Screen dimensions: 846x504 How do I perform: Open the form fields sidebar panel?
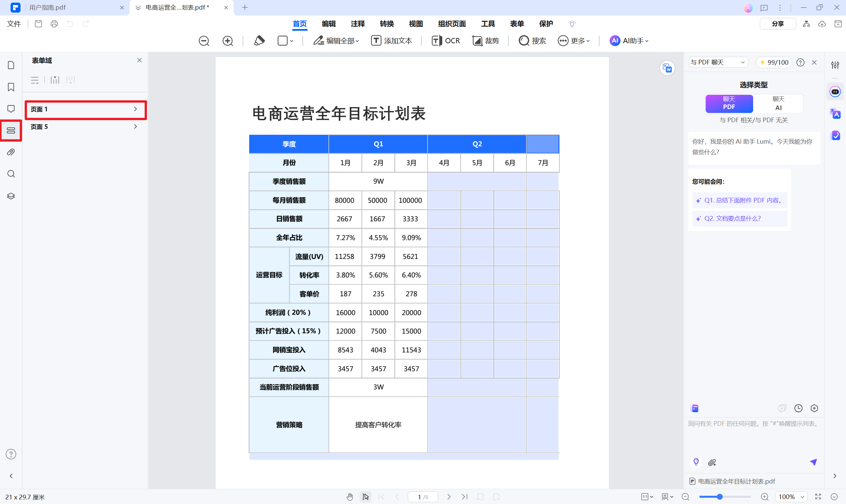[x=11, y=130]
